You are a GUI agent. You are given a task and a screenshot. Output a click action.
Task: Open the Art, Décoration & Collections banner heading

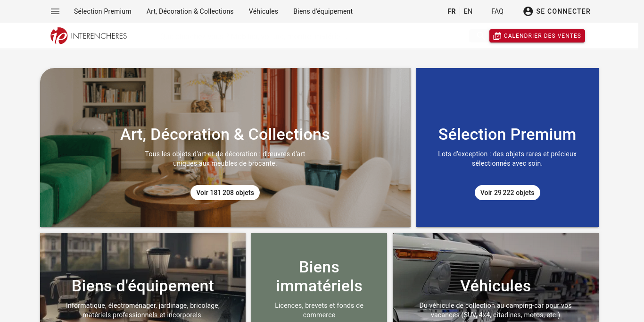click(x=225, y=134)
